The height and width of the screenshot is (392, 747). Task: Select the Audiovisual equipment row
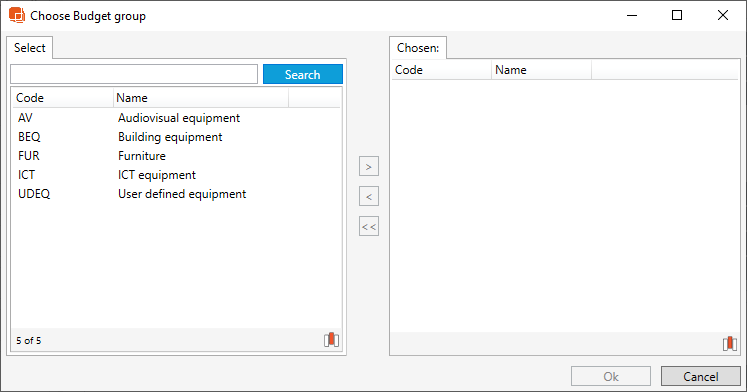(x=176, y=118)
